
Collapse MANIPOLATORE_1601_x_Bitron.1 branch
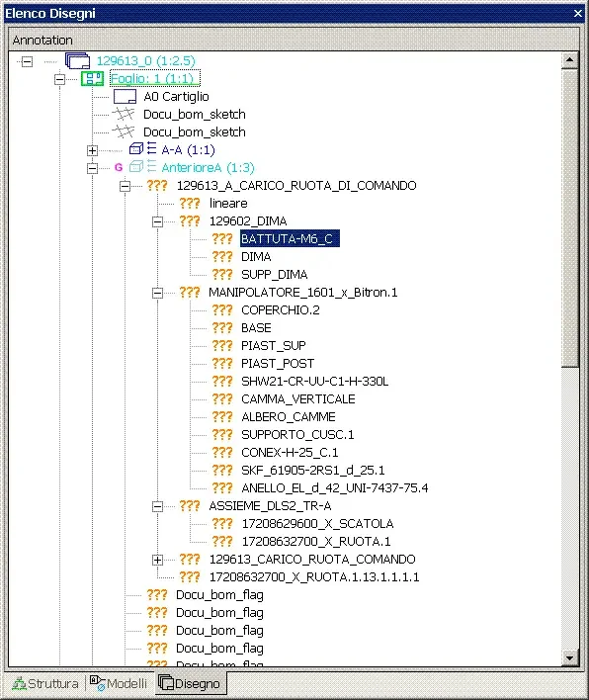tap(157, 293)
